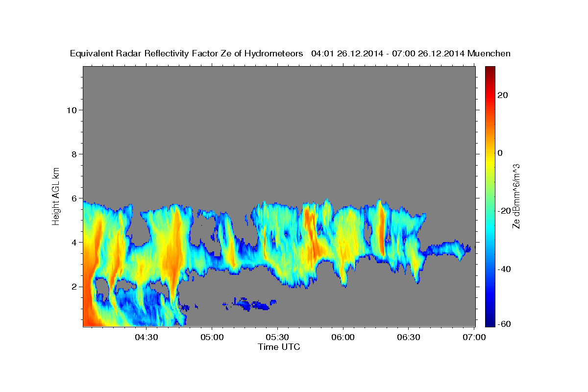Click the colorbar label 'Ze dBmm^6/m^3'

515,196
